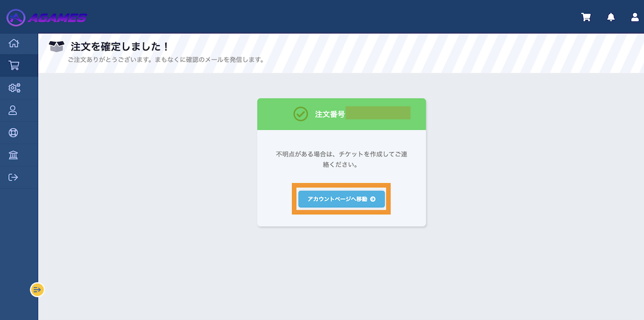Click the green checkmark on the order banner
The height and width of the screenshot is (320, 644).
301,114
